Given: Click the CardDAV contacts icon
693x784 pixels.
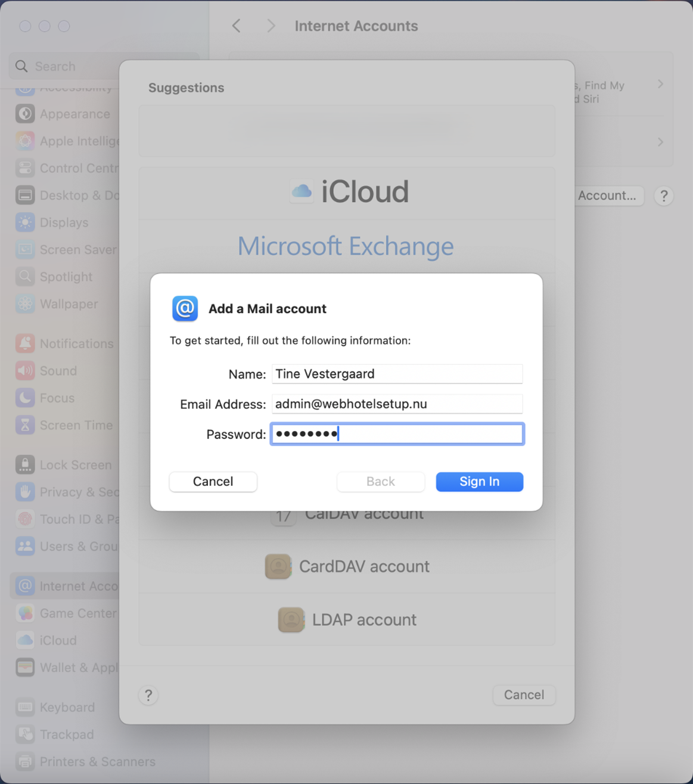Looking at the screenshot, I should (x=278, y=566).
